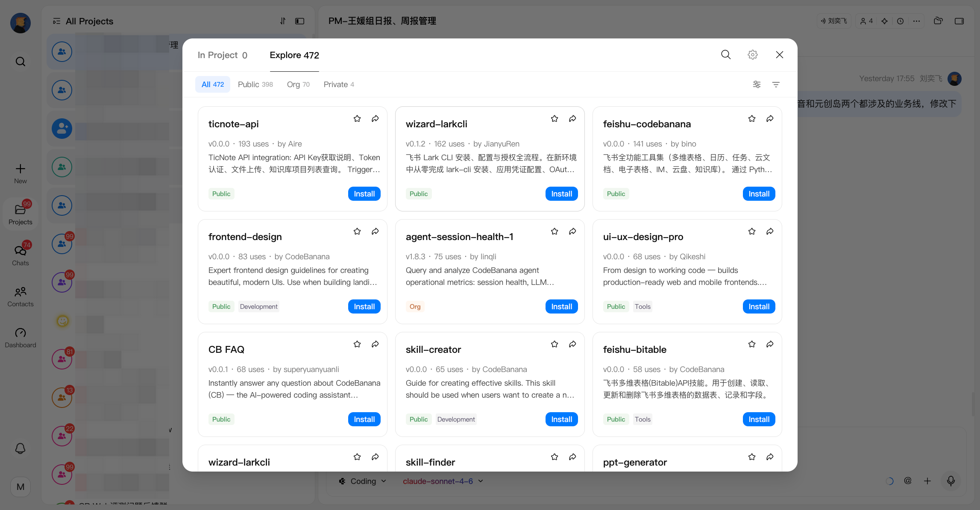Open chat history clock icon
Image resolution: width=980 pixels, height=510 pixels.
pyautogui.click(x=900, y=21)
